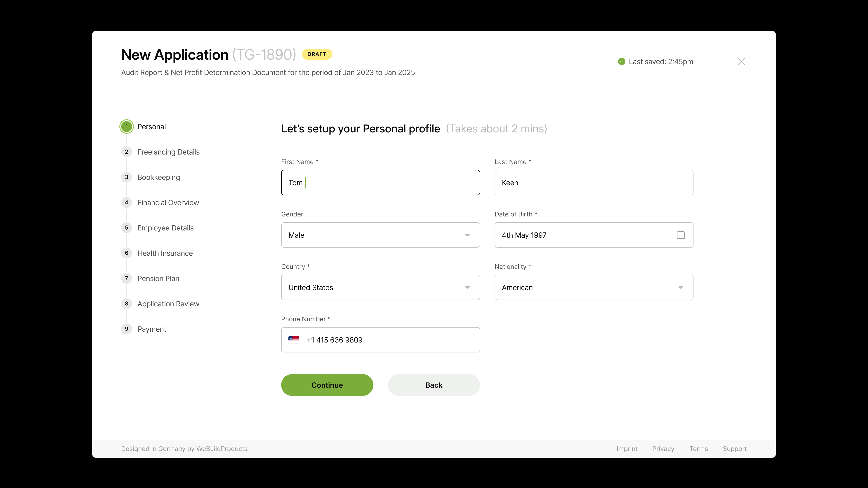Click into the First Name field

click(380, 183)
